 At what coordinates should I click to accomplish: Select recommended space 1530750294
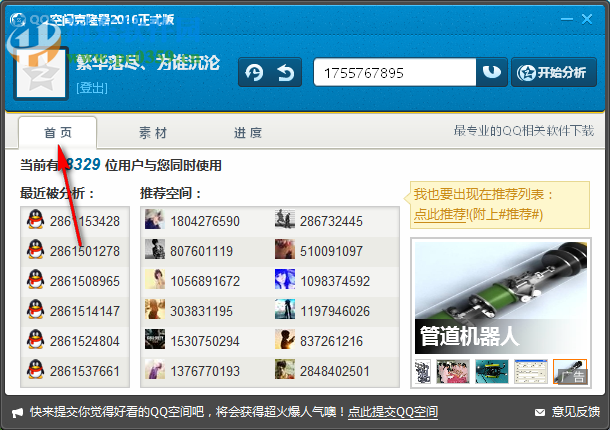click(205, 341)
